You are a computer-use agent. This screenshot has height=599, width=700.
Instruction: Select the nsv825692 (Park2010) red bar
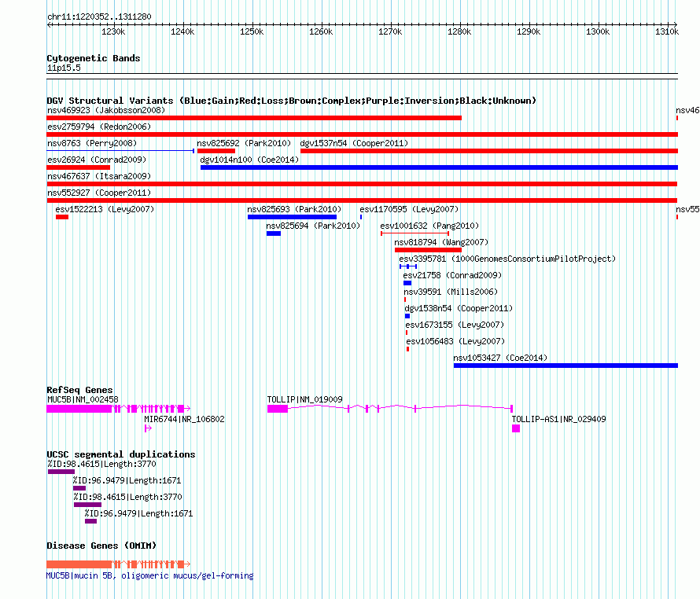[x=216, y=151]
